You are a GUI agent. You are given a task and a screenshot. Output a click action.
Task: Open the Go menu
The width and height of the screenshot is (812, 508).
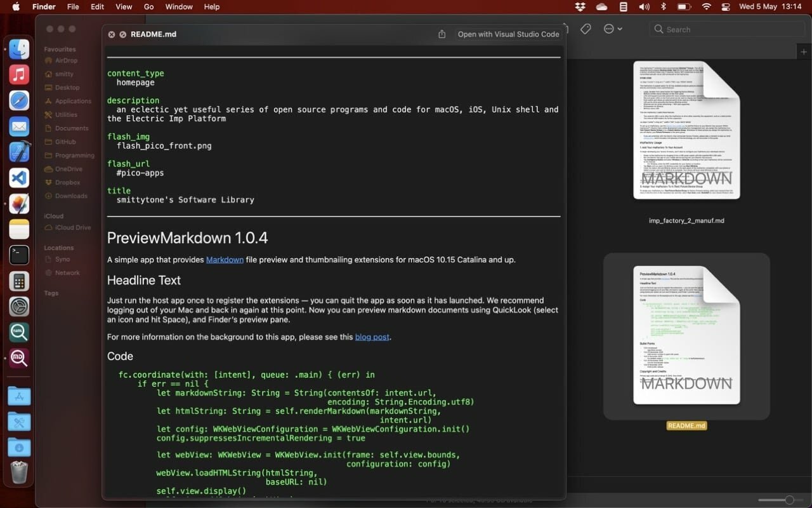point(148,6)
